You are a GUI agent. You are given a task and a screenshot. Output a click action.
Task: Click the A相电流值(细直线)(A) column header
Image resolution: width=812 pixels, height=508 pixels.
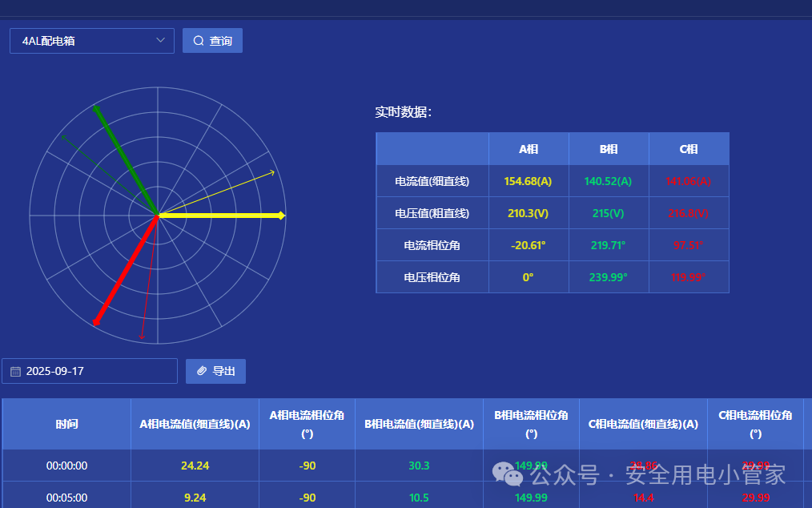click(195, 424)
